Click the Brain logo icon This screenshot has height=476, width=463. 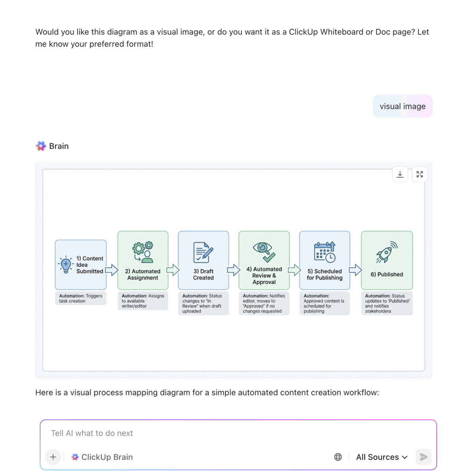pos(41,146)
